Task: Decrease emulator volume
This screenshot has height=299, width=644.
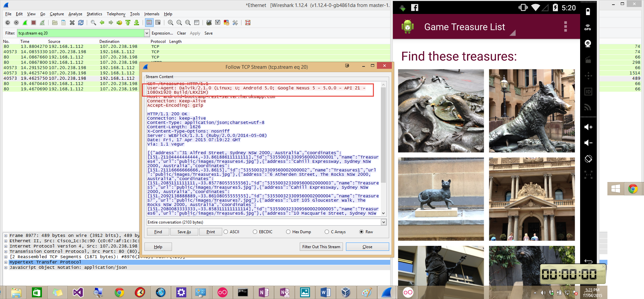Action: coord(588,143)
